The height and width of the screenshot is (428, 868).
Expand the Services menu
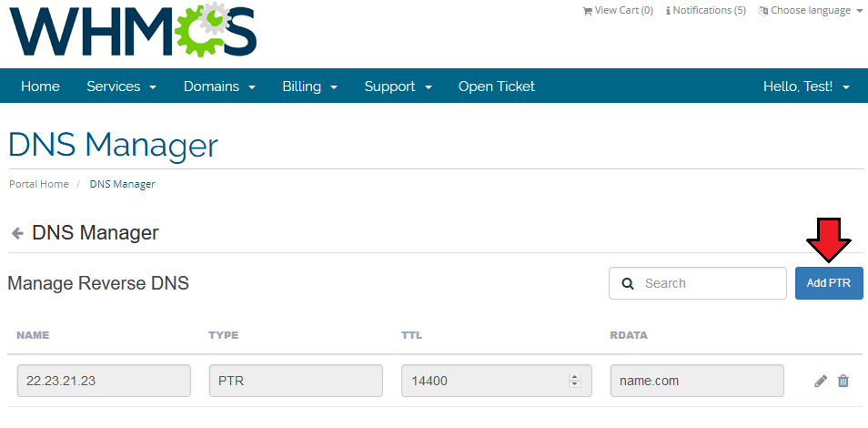coord(122,87)
